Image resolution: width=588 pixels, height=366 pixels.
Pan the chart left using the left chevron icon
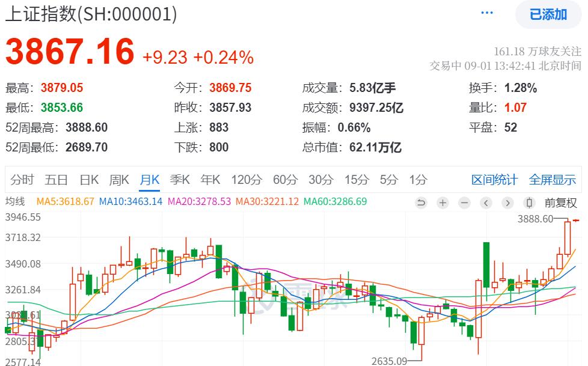coord(485,203)
